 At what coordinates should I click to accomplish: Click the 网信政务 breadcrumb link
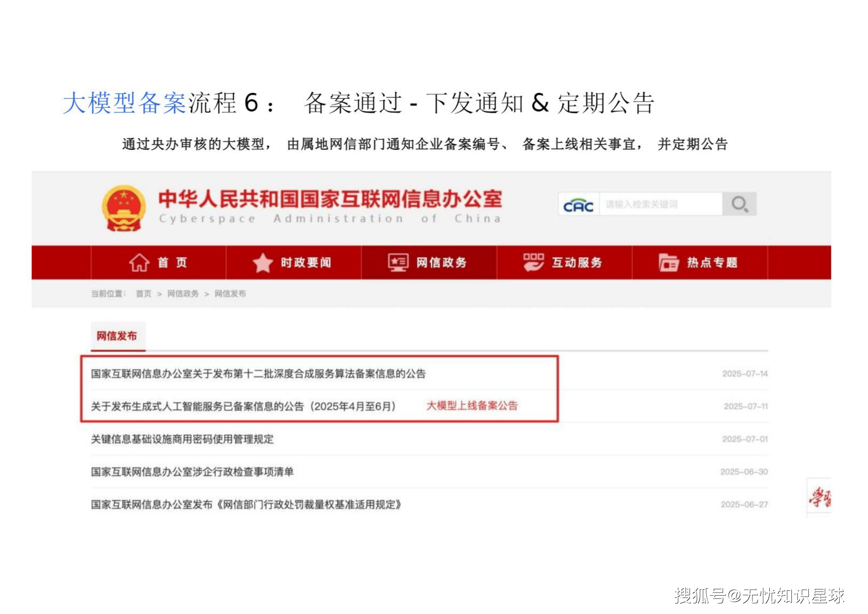(x=183, y=294)
